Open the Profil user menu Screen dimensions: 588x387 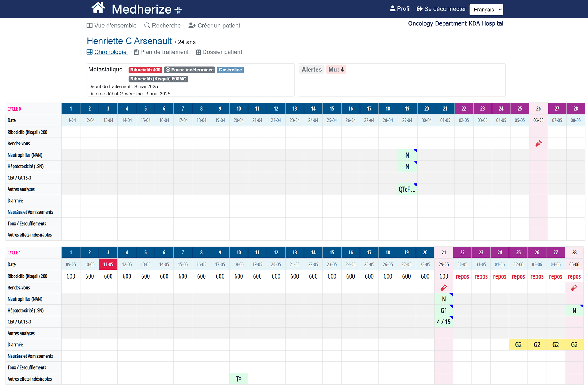coord(400,9)
